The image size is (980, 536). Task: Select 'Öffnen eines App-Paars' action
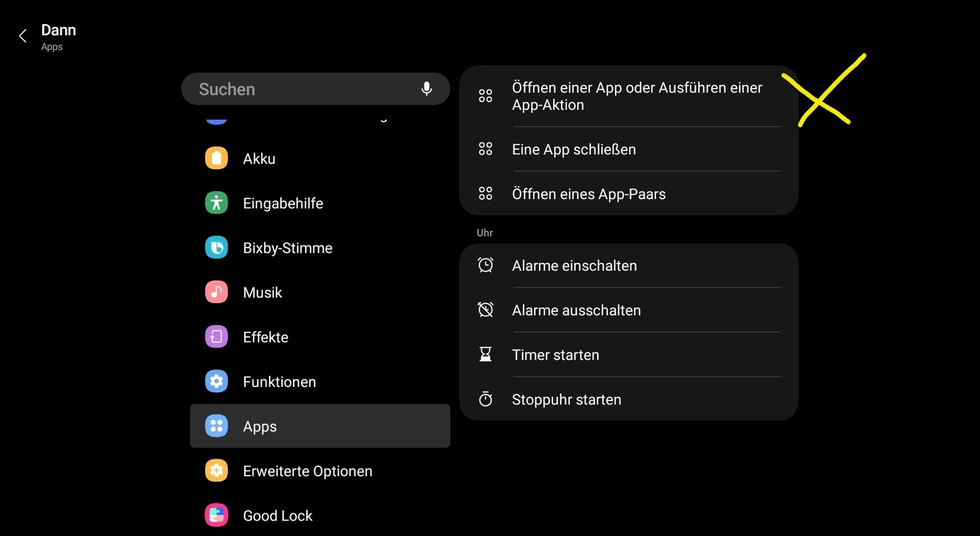tap(629, 193)
